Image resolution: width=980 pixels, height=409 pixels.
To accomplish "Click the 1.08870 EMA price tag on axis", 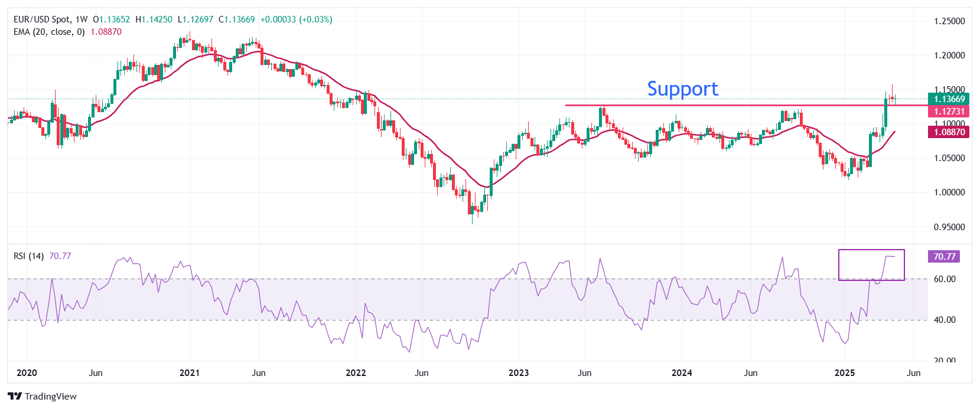I will coord(949,132).
